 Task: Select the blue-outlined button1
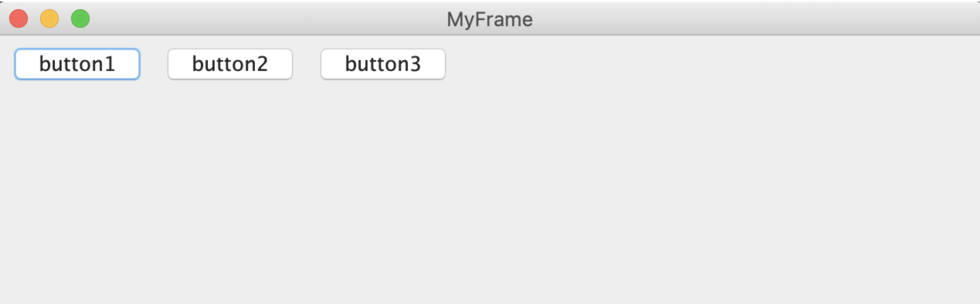(x=77, y=64)
